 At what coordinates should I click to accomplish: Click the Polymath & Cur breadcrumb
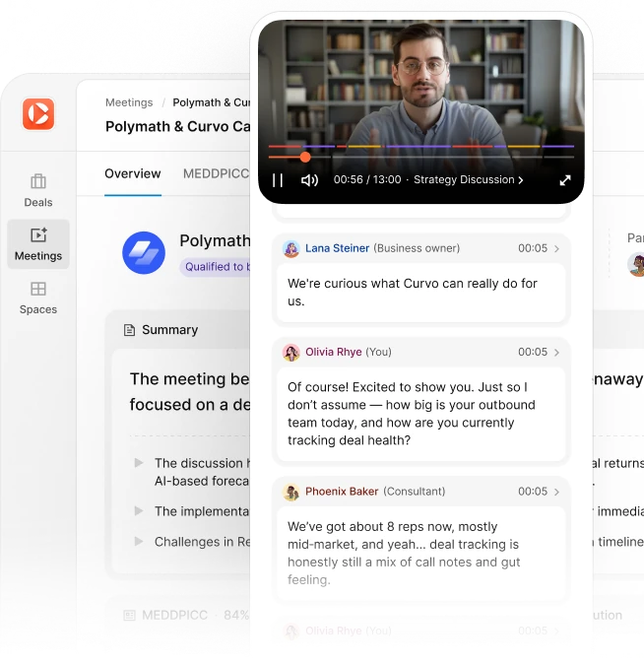pyautogui.click(x=212, y=102)
